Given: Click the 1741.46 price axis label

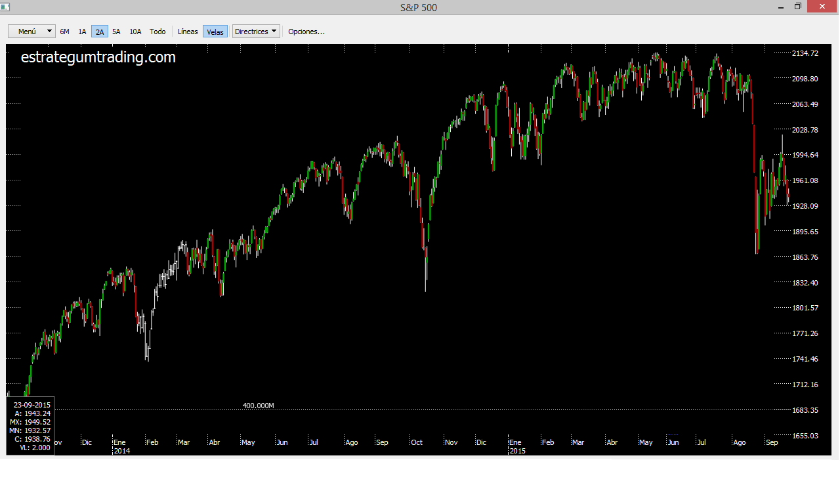Looking at the screenshot, I should click(806, 359).
